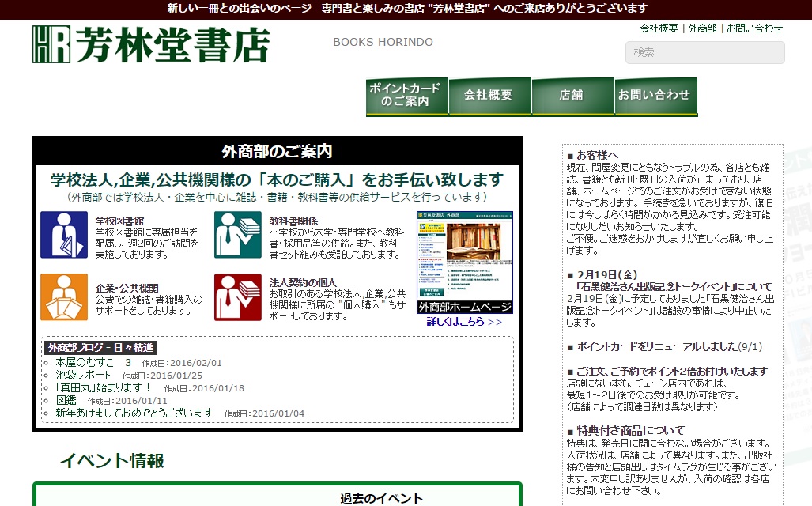Click the red 法人契約の個人 icon
The image size is (812, 506).
[237, 297]
